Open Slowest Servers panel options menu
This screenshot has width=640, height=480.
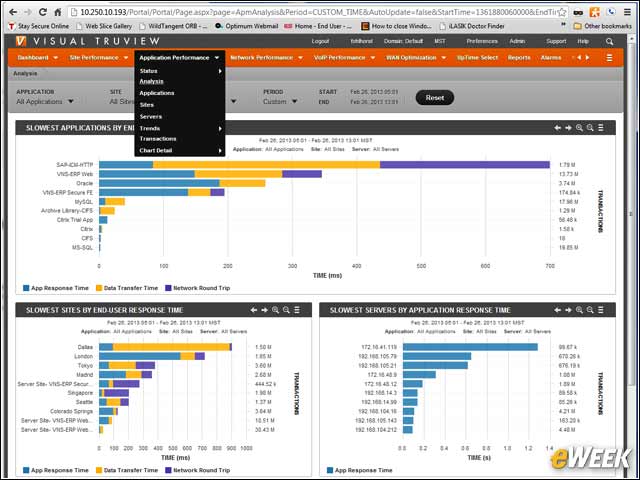601,310
